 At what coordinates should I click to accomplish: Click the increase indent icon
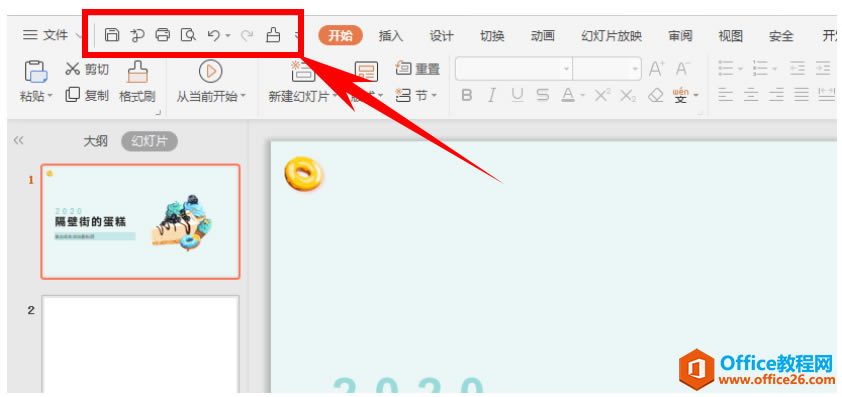(823, 69)
